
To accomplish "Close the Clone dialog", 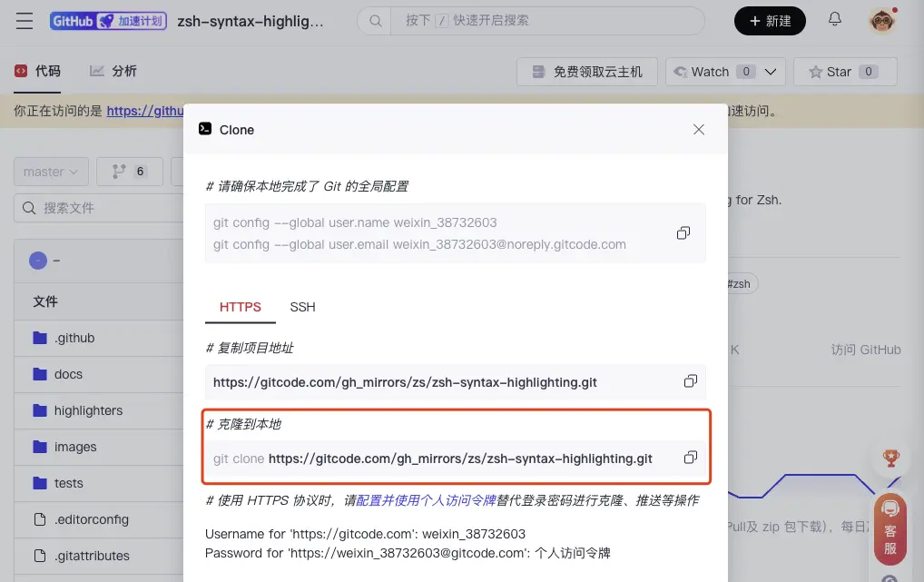I will [699, 129].
